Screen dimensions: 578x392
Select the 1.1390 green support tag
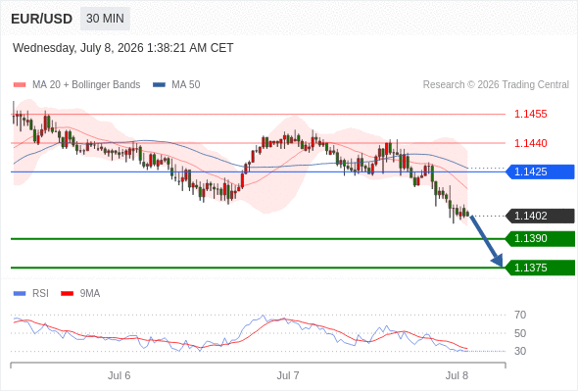pyautogui.click(x=540, y=238)
